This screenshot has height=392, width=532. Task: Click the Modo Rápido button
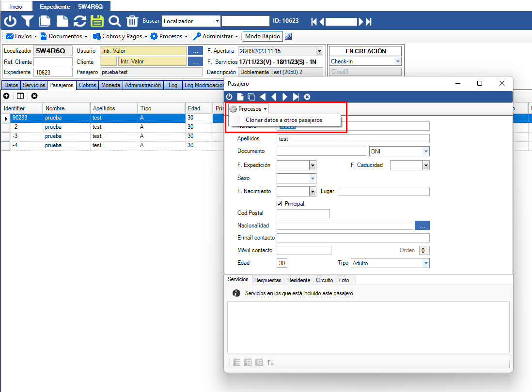263,36
